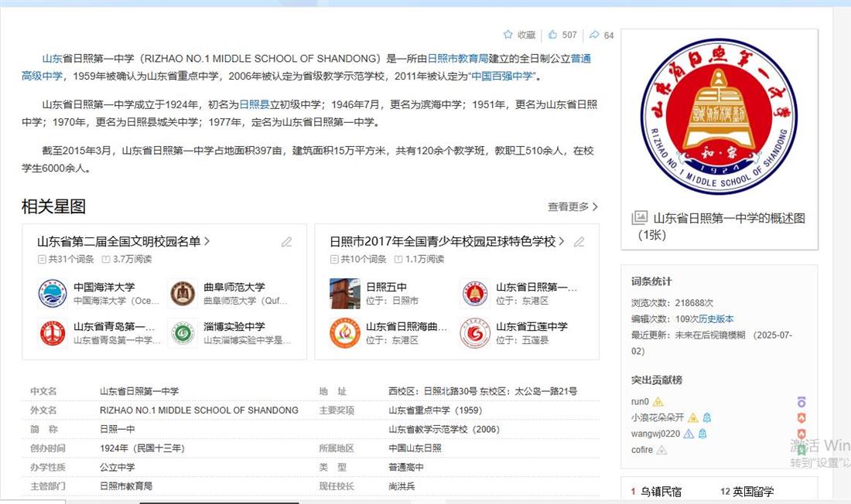Viewport: 851px width, 504px height.
Task: Open the 淄博实验中学 entry title
Action: [234, 326]
